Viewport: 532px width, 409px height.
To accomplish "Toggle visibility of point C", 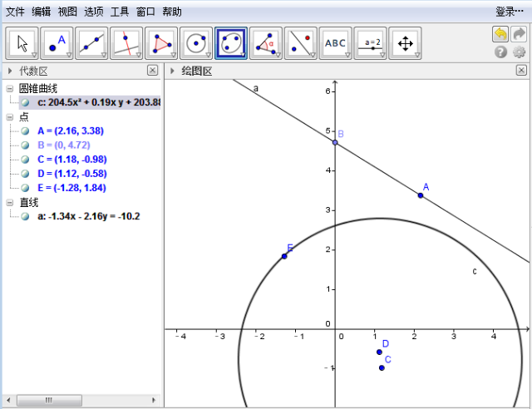I will point(25,159).
